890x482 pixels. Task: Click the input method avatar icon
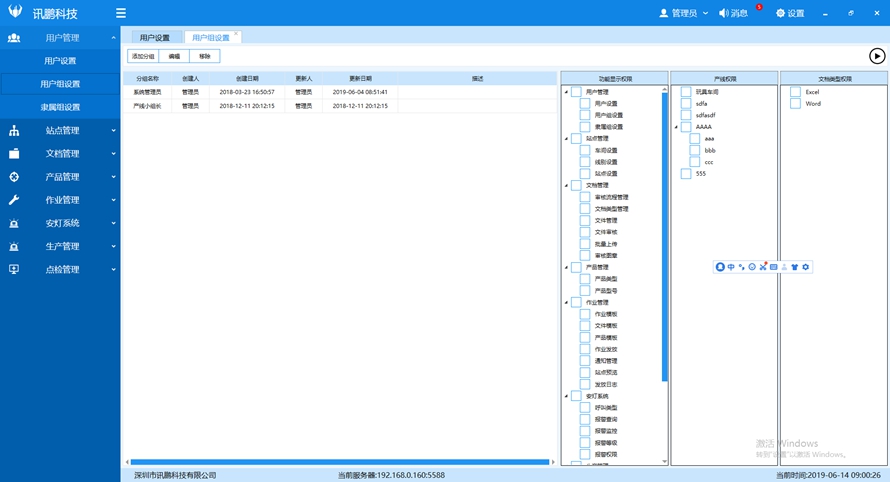720,267
